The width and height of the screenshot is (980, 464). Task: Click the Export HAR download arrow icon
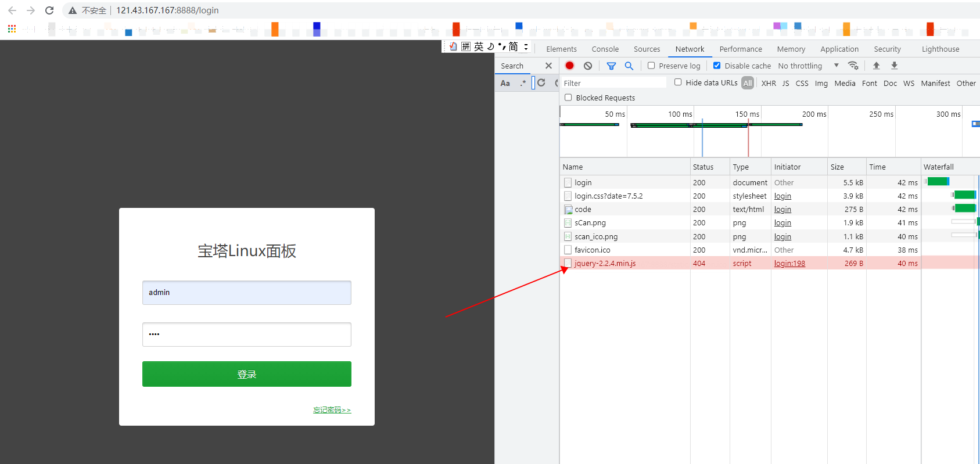(894, 66)
